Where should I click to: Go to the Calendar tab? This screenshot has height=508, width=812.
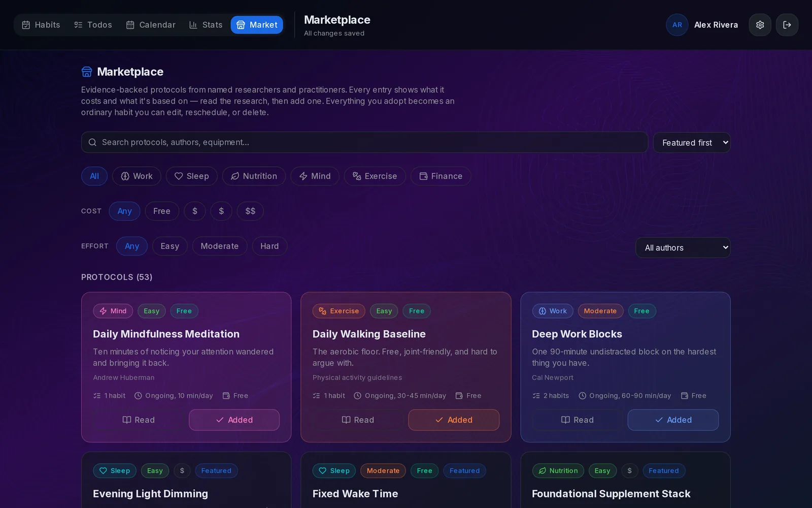coord(151,25)
